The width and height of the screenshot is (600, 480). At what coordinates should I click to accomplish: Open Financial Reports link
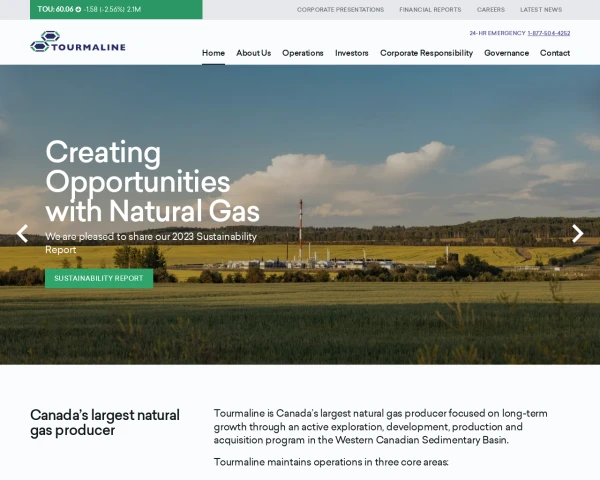click(430, 10)
